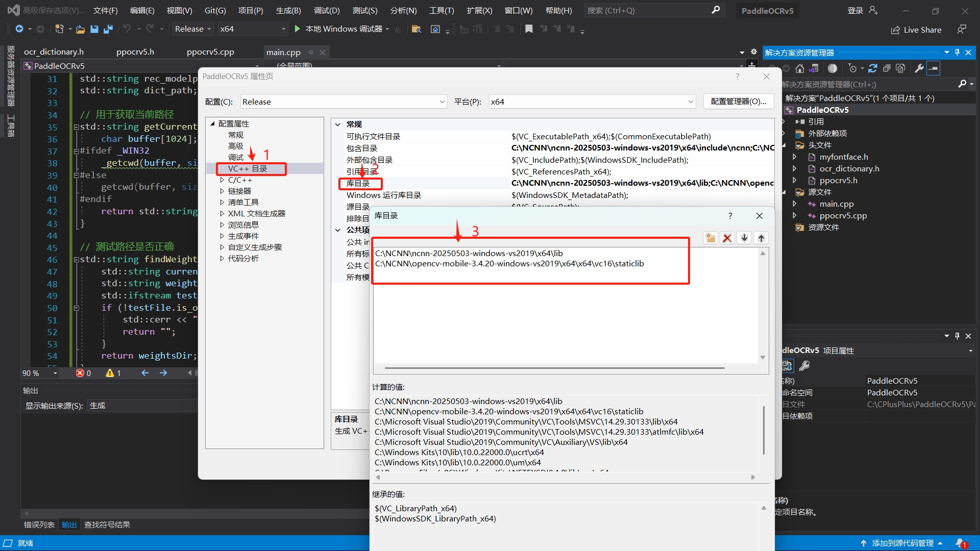Expand the 链接器 tree node

pos(222,191)
